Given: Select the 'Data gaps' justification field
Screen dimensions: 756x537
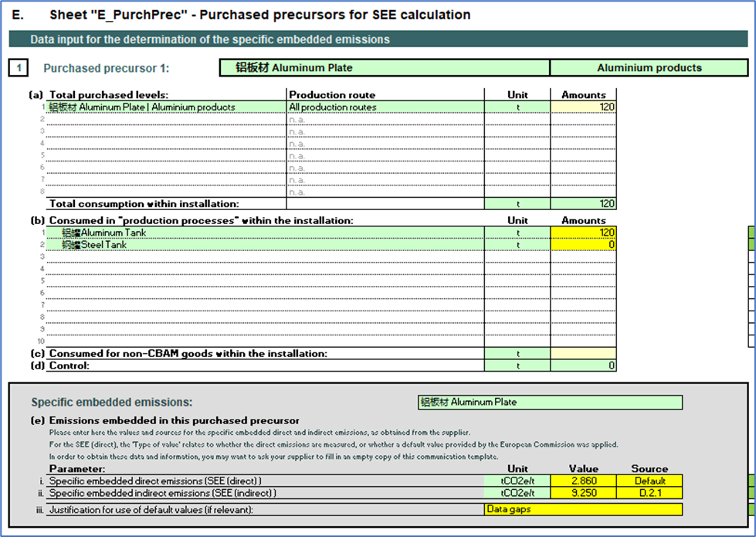Looking at the screenshot, I should click(583, 510).
